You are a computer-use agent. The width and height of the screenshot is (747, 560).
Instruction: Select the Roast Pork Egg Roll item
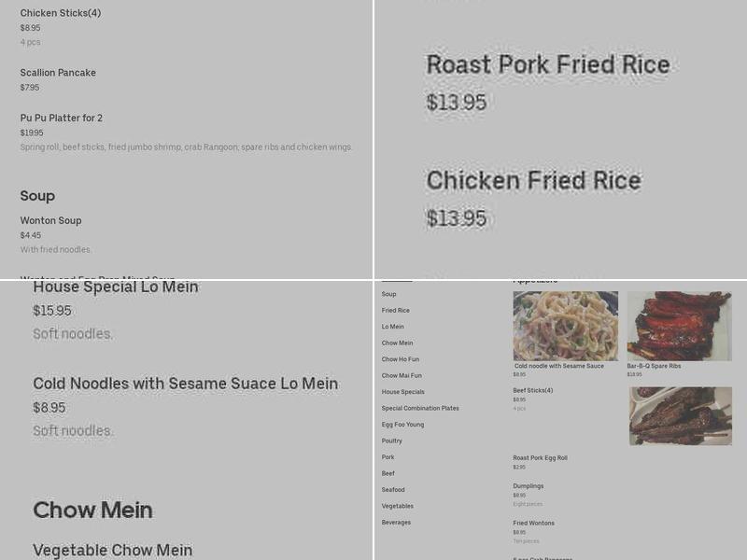540,457
